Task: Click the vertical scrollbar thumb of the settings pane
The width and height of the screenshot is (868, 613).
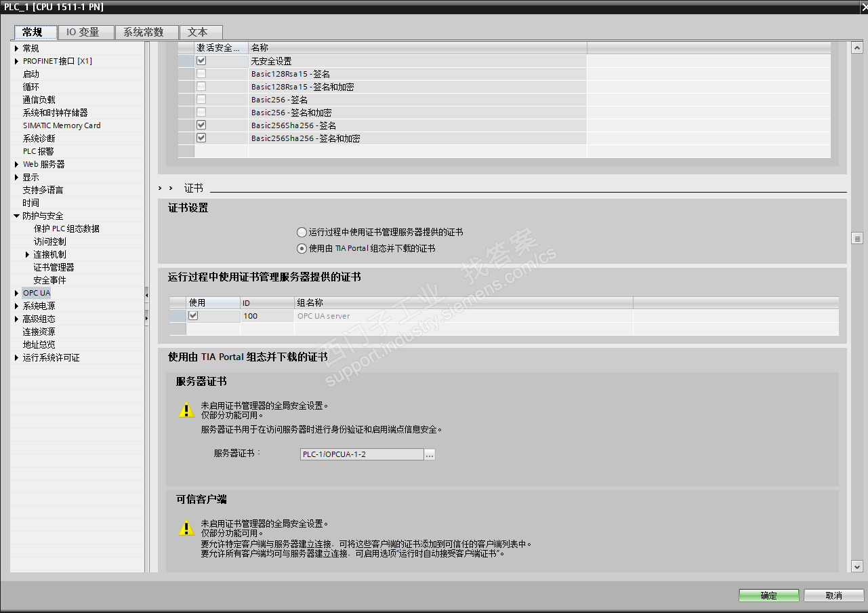Action: pyautogui.click(x=857, y=239)
